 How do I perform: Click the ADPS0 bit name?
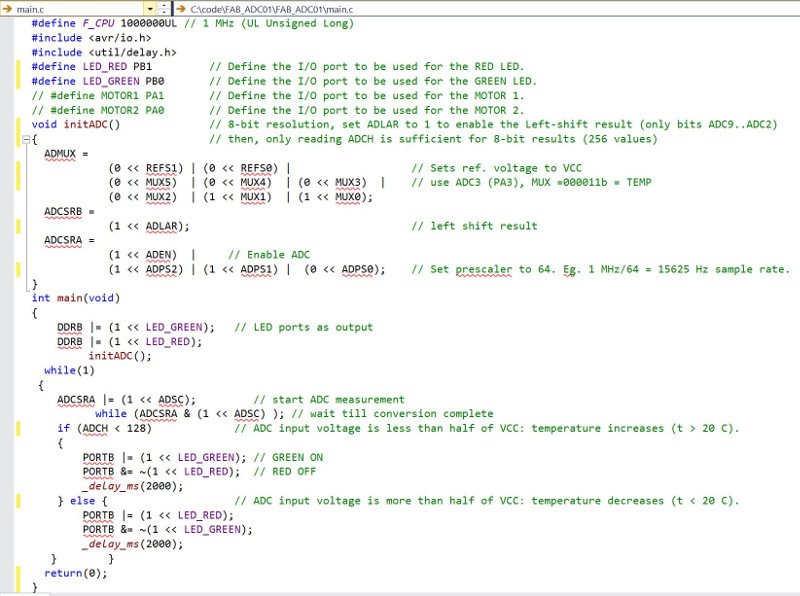[x=357, y=269]
